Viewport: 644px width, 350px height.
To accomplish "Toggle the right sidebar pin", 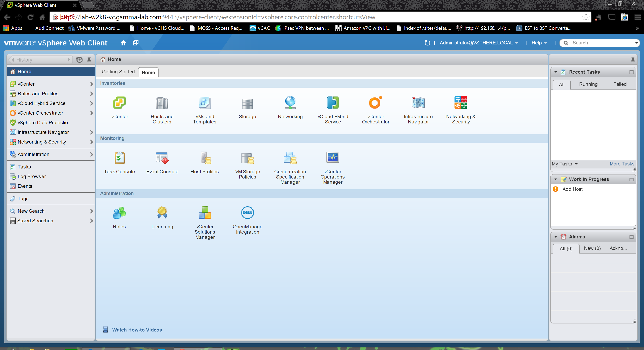I will pos(633,60).
